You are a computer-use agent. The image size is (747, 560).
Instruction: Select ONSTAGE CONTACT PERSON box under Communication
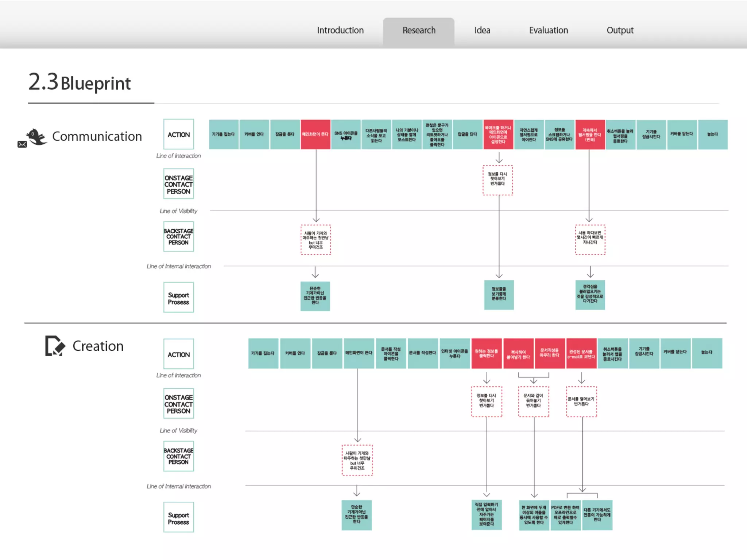[178, 184]
